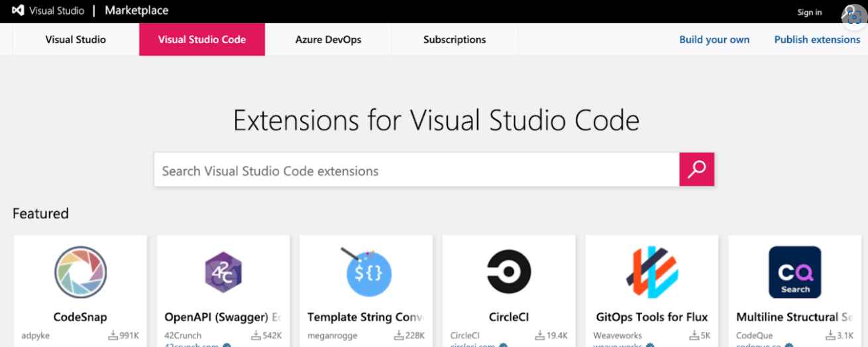The height and width of the screenshot is (347, 868).
Task: Click the Visual Studio header text
Action: (56, 11)
